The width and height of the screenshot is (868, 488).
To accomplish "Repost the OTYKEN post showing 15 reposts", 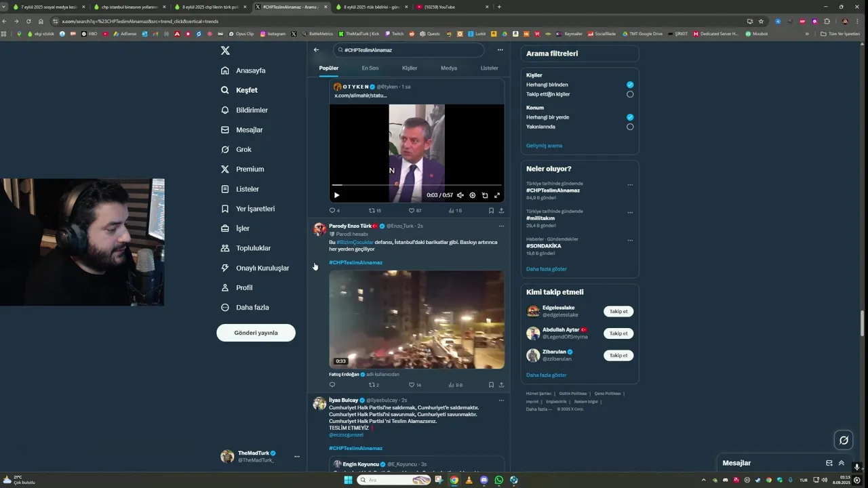I will coord(375,211).
